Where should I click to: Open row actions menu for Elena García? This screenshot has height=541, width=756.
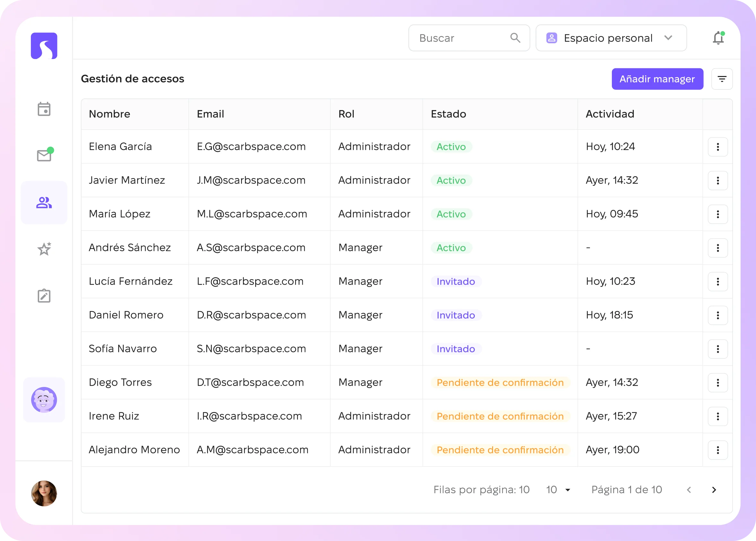point(718,147)
